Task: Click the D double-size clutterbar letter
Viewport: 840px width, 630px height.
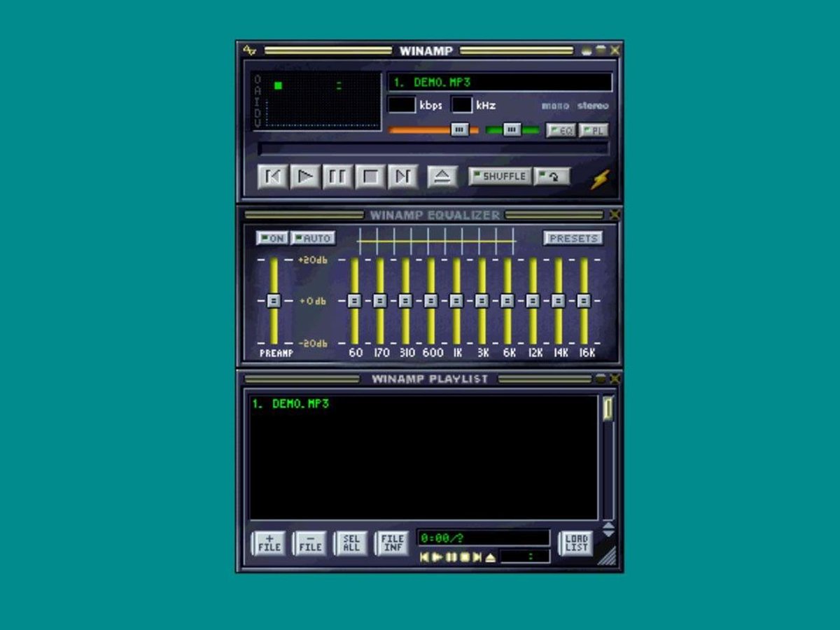Action: click(258, 112)
